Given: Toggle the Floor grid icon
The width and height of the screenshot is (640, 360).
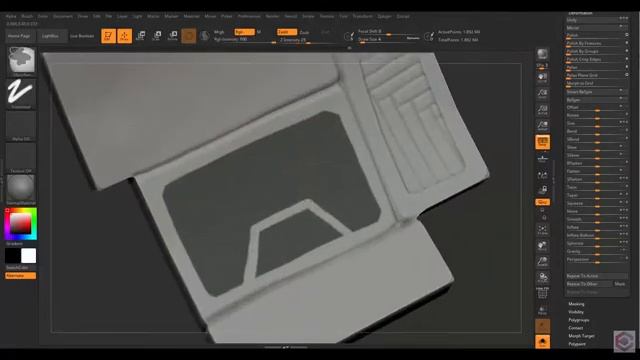Looking at the screenshot, I should [x=542, y=158].
